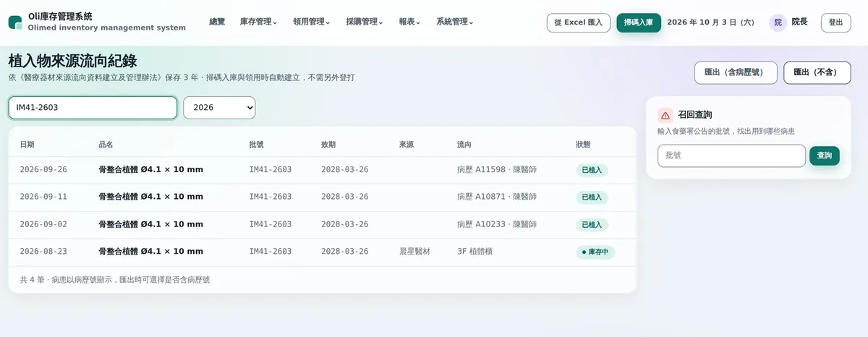Click batch IM41-2603 in 2026-09-26 row
The width and height of the screenshot is (868, 337).
tap(271, 170)
